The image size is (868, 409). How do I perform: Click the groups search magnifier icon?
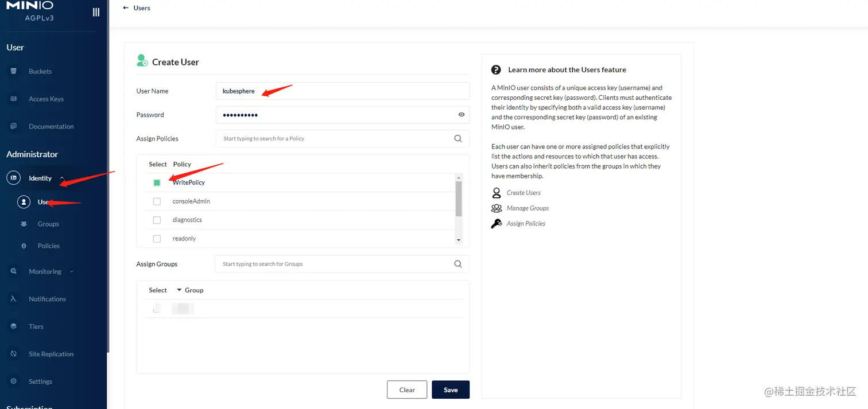click(x=458, y=264)
